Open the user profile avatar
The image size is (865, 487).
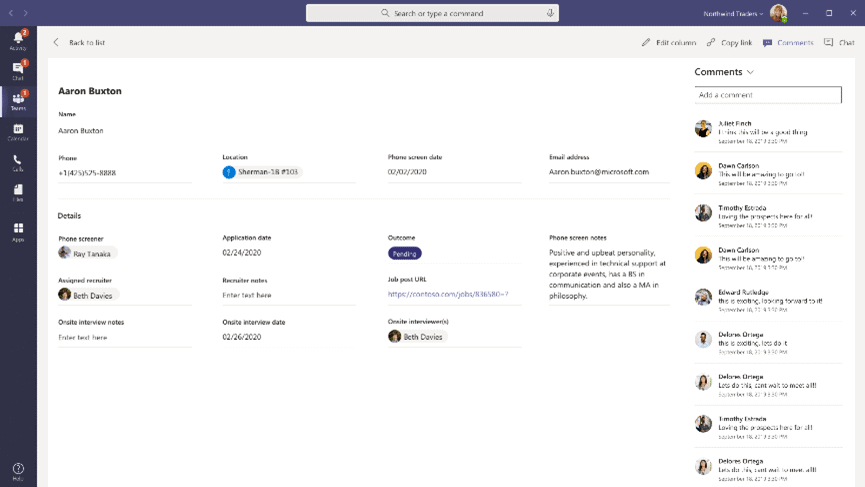coord(778,13)
